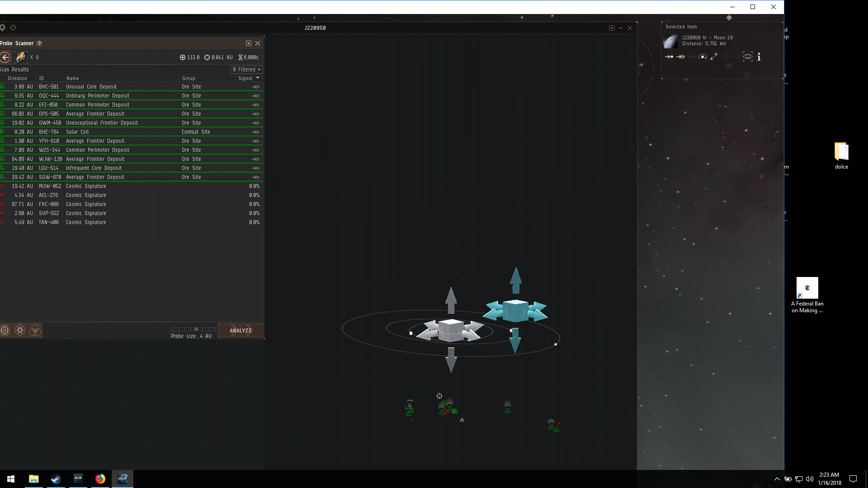Click the Distance column header

(x=17, y=78)
